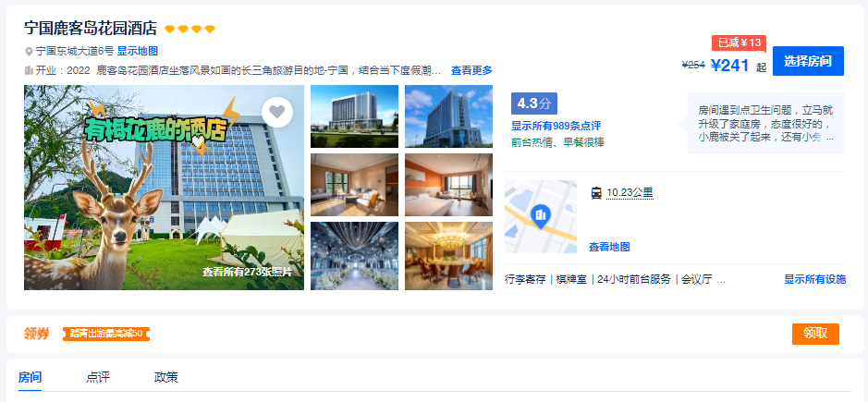Toggle the heart favorite icon on main photo
This screenshot has height=402, width=868.
click(276, 112)
